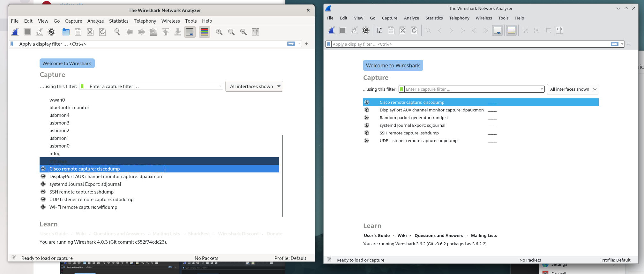Open a capture file via left window's folder icon
This screenshot has height=274, width=644.
tap(66, 32)
